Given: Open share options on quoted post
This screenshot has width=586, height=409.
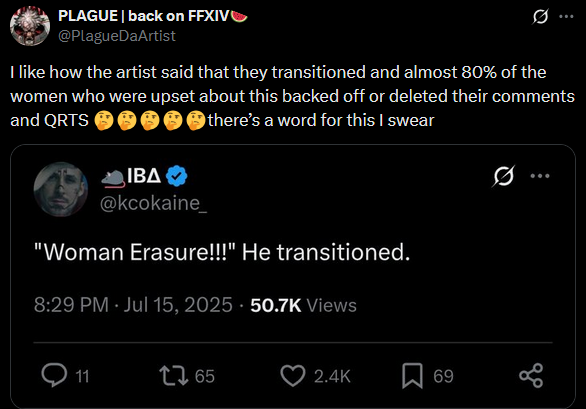Looking at the screenshot, I should 531,375.
